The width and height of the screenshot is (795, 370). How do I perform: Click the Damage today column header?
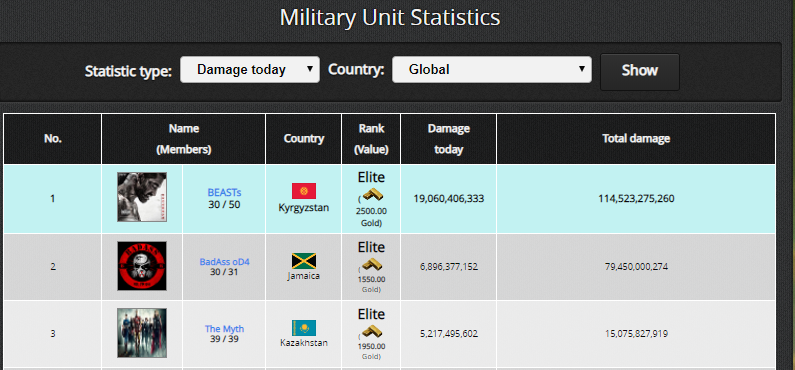(x=449, y=139)
